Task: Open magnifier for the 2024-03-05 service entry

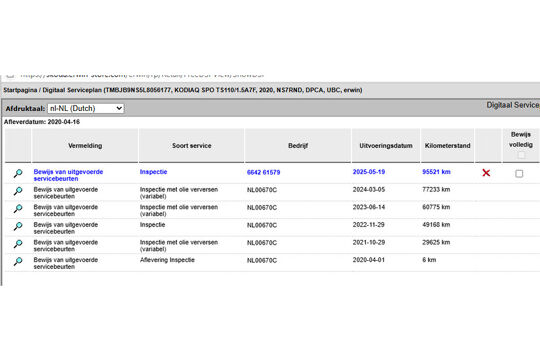Action: tap(18, 191)
